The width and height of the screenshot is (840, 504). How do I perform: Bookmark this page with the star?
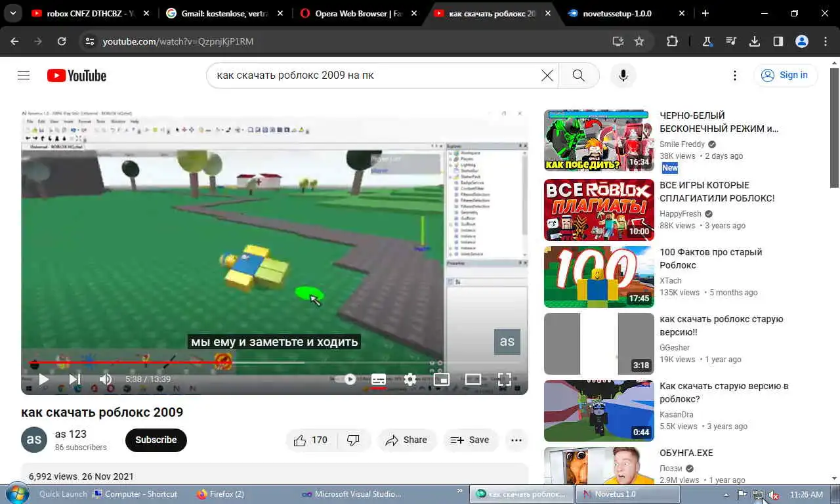tap(639, 41)
